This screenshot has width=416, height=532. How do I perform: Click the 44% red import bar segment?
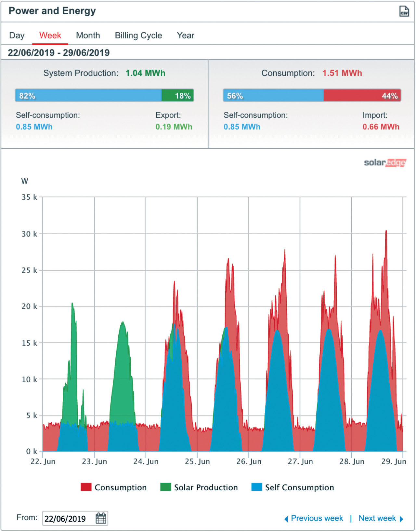tap(362, 96)
